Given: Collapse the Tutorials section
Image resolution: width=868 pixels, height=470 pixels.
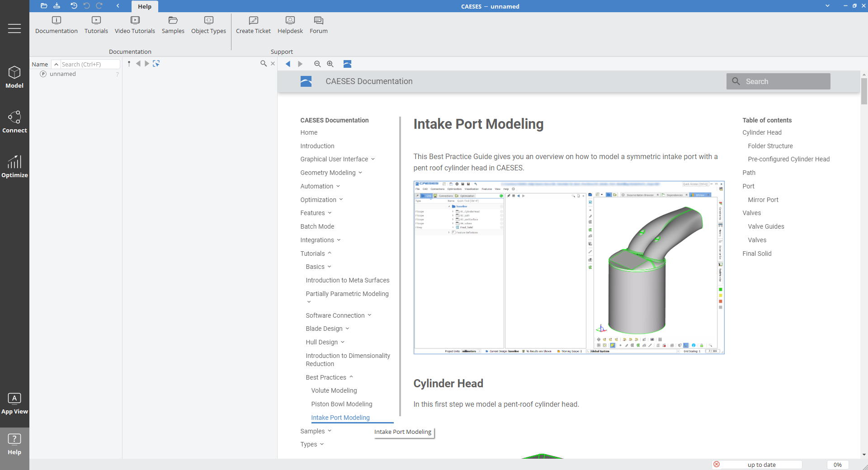Looking at the screenshot, I should coord(330,253).
